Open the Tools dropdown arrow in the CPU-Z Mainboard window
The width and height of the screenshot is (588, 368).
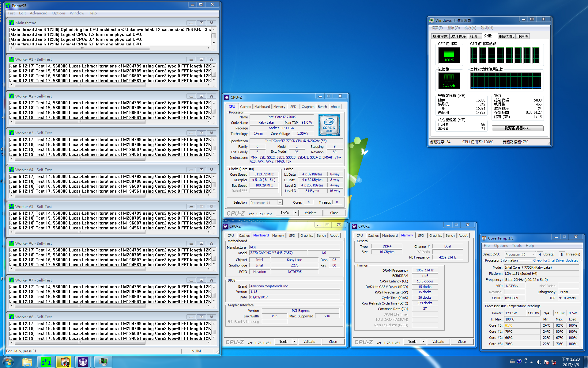(294, 342)
